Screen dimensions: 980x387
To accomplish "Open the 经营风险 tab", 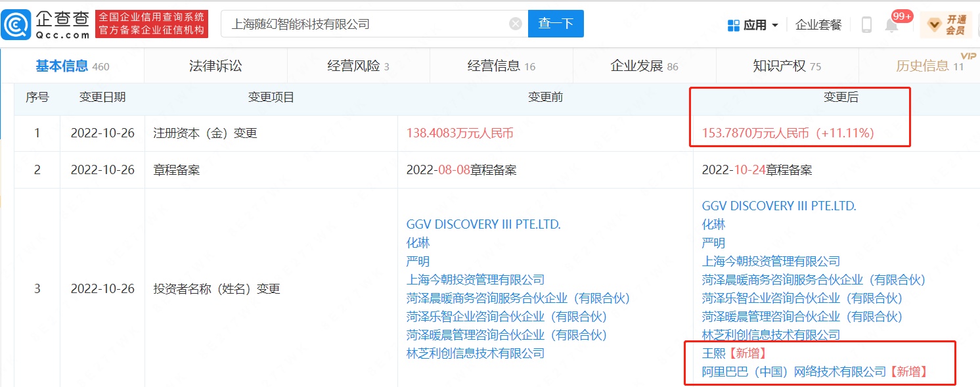I will (358, 66).
